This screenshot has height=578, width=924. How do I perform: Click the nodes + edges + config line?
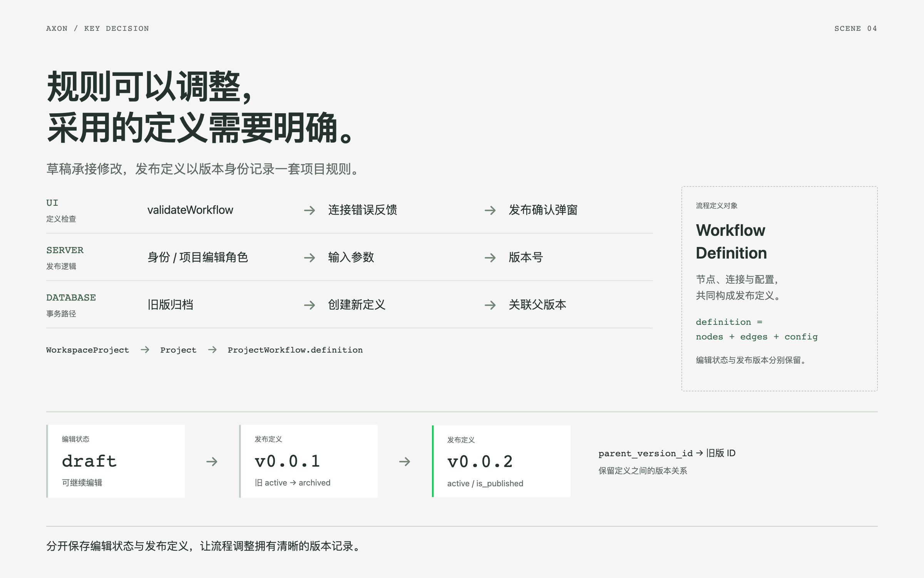coord(757,337)
